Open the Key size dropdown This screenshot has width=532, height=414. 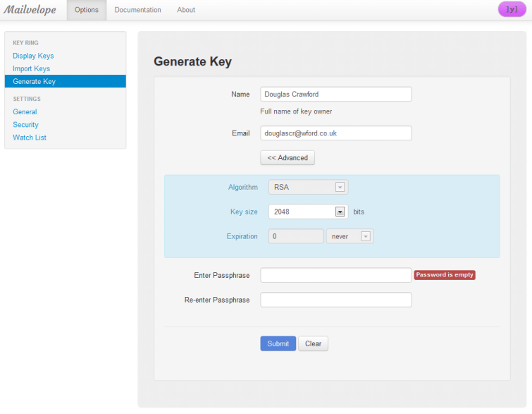(x=308, y=212)
